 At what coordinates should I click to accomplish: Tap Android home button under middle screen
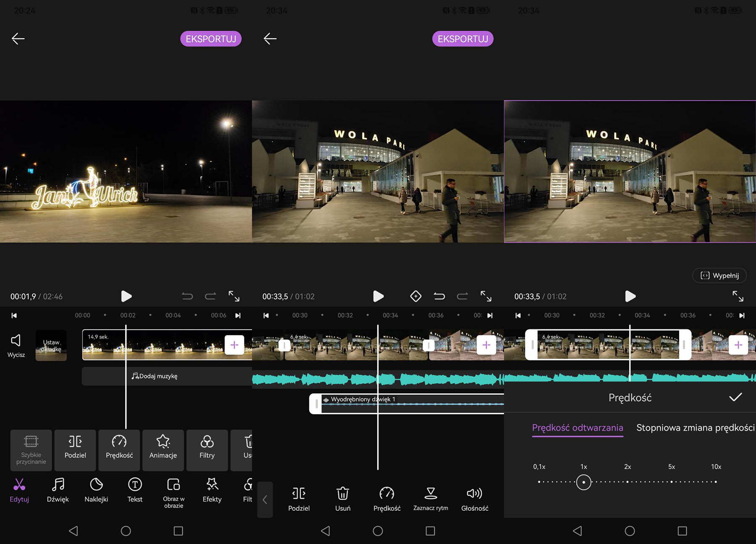378,531
